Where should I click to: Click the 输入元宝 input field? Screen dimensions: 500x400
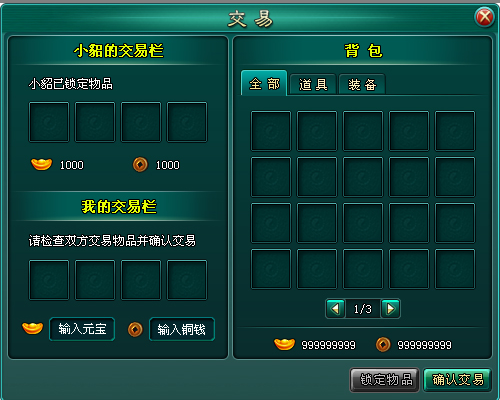[x=82, y=329]
